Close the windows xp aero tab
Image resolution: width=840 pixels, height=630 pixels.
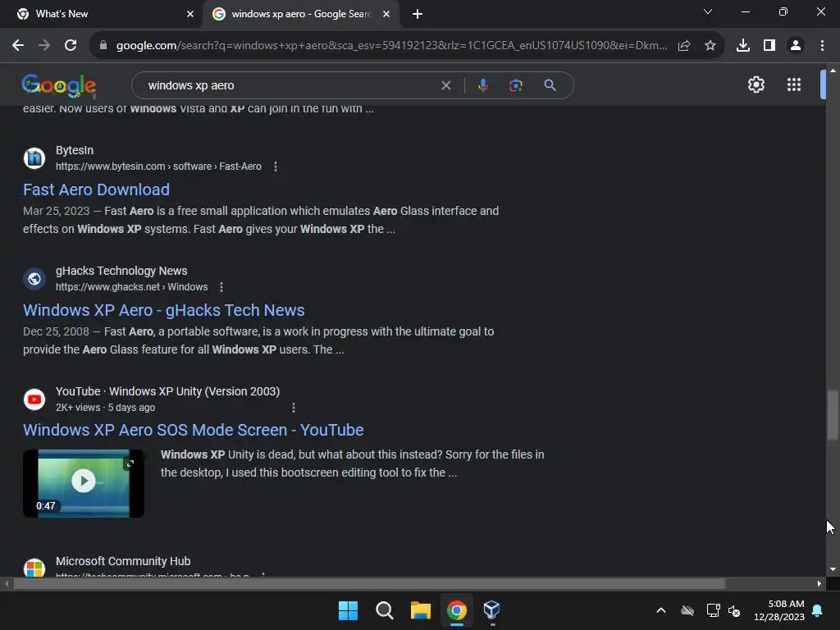tap(386, 14)
